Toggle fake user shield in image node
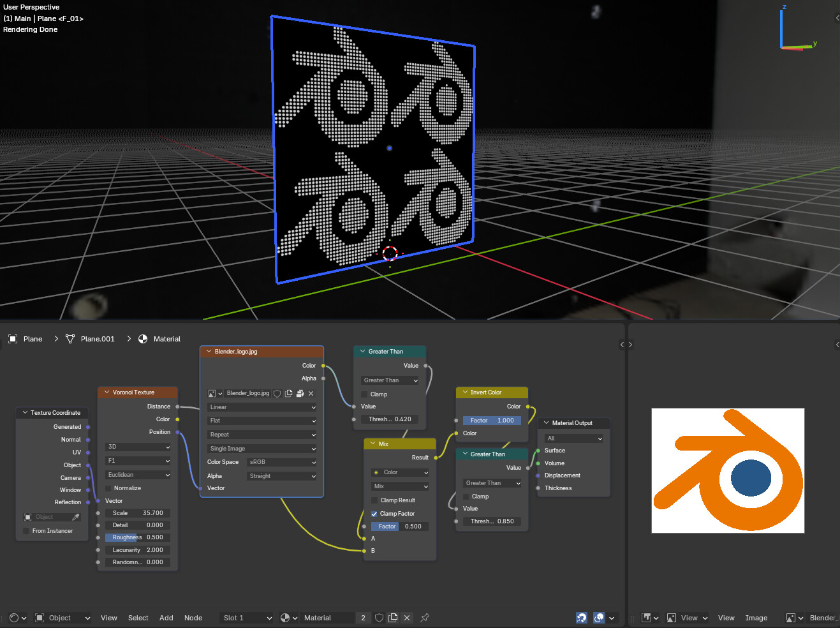 click(x=277, y=394)
